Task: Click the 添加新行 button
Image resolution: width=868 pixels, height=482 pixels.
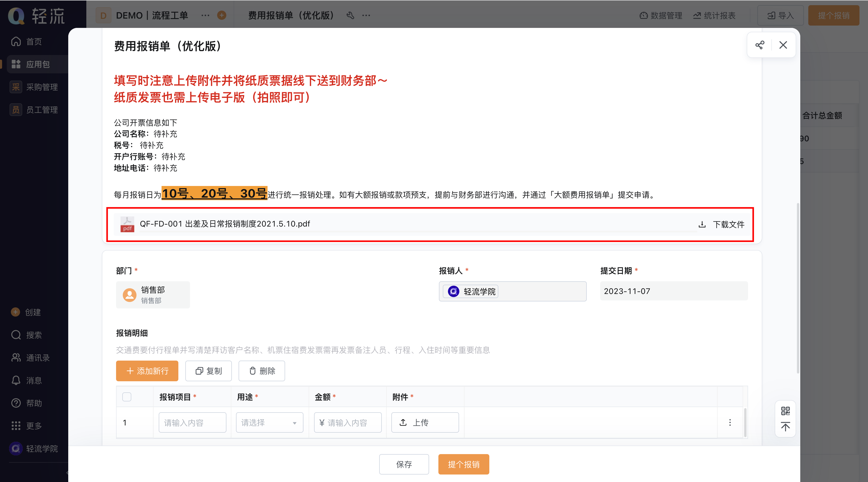Action: (147, 371)
